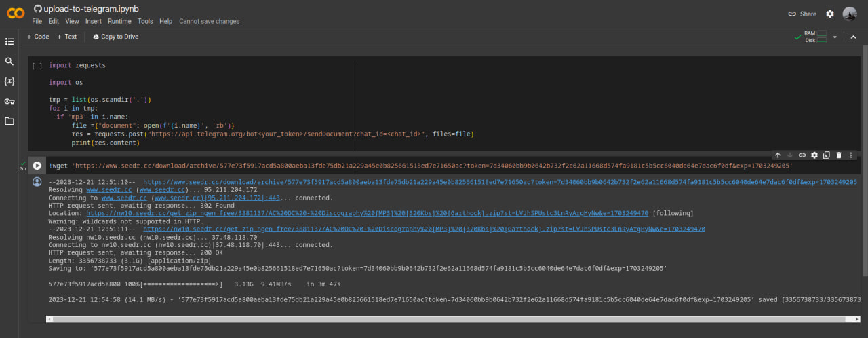Click the 'for i in tmp:' line
Viewport: 868px width, 338px height.
pyautogui.click(x=73, y=109)
